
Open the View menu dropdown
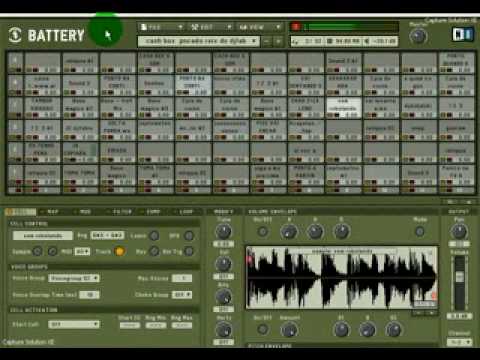click(260, 27)
